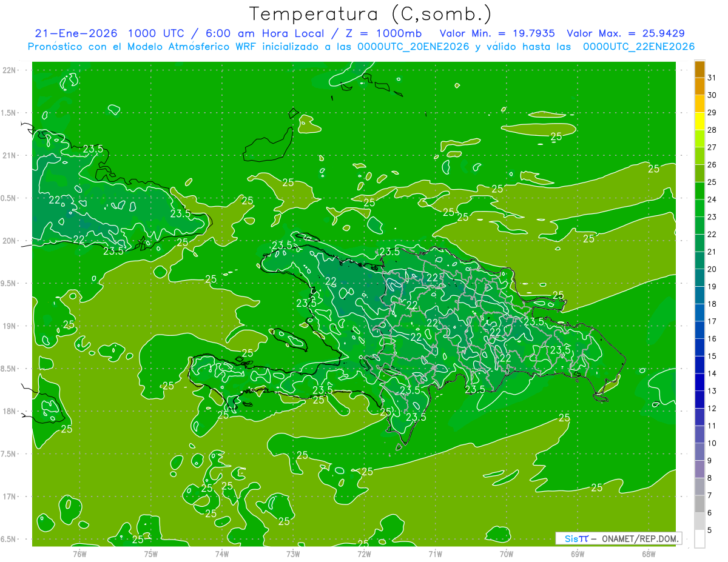Click the '69W' longitude axis label
The height and width of the screenshot is (562, 728).
tap(578, 554)
